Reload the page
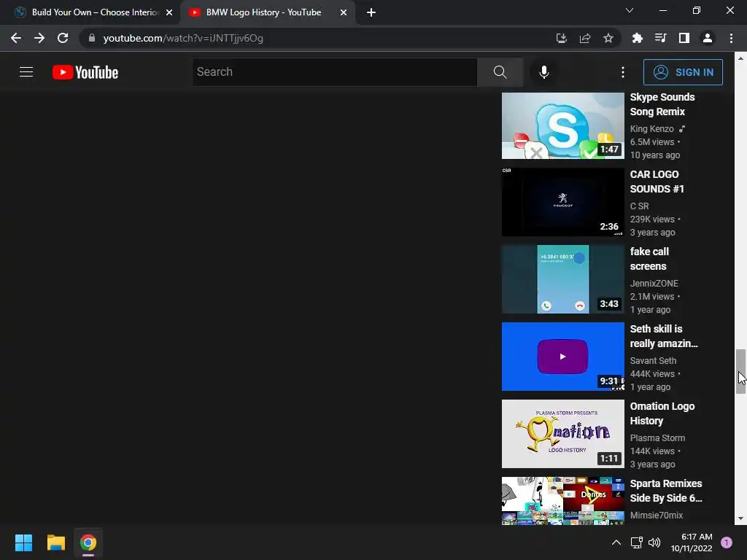747x560 pixels. tap(63, 38)
